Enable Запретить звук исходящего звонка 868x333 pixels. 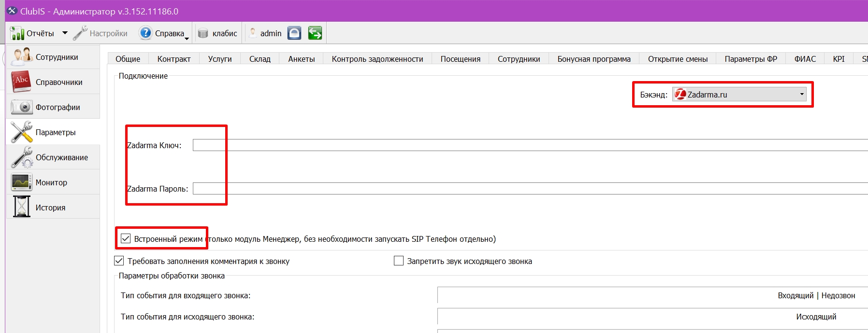(x=399, y=261)
